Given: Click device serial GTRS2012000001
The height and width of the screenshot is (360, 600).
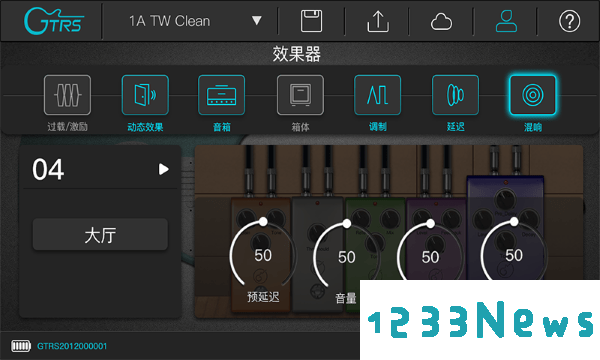Looking at the screenshot, I should pyautogui.click(x=72, y=346).
